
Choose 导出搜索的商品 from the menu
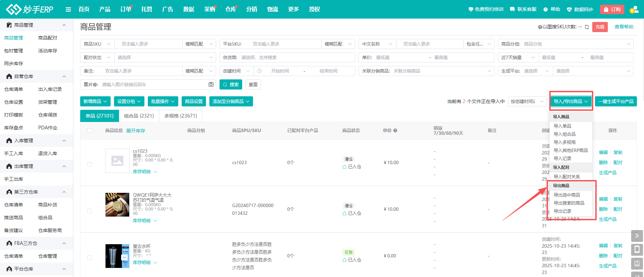[569, 203]
